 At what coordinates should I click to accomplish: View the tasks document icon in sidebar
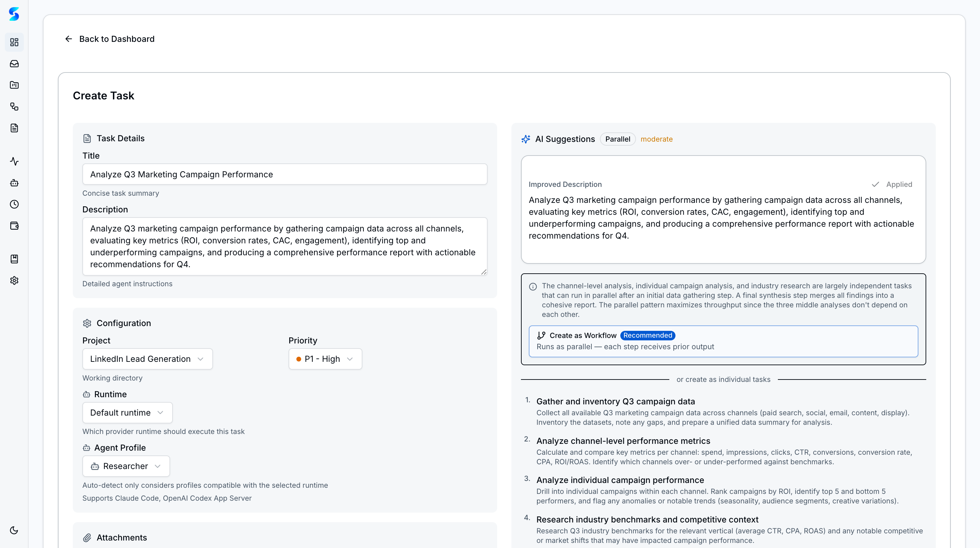coord(14,128)
